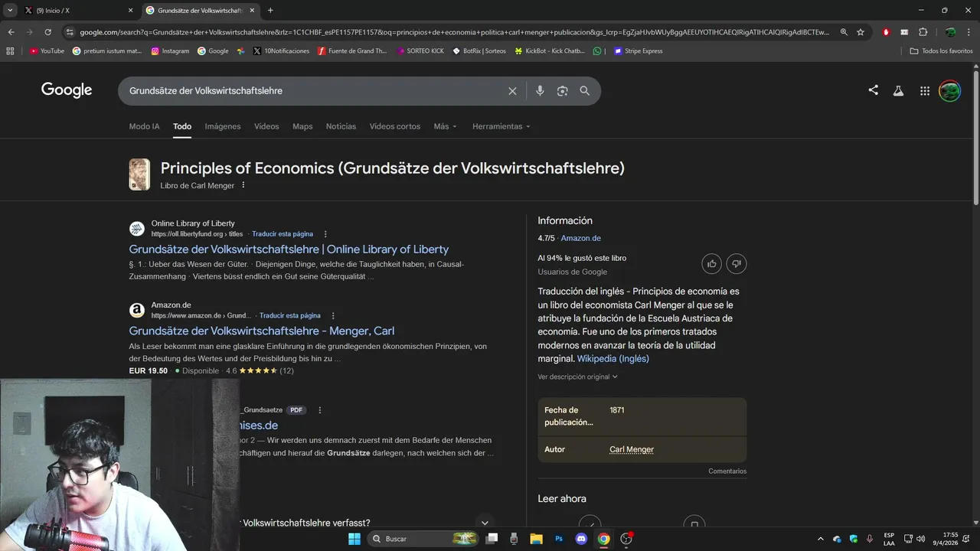Select the Vídeos search tab
Viewport: 980px width, 551px height.
(x=266, y=126)
